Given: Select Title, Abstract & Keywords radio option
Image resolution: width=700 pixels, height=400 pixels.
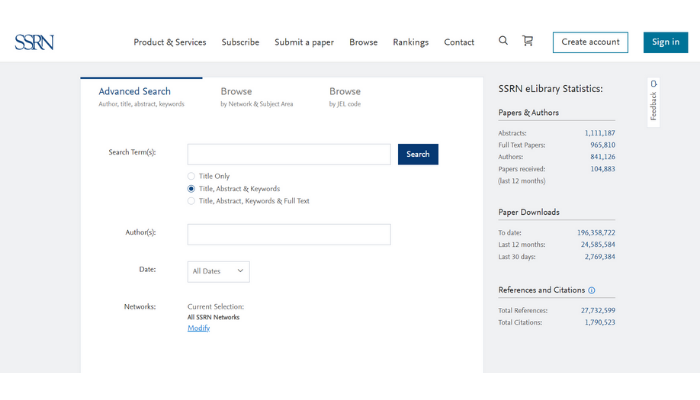Looking at the screenshot, I should pyautogui.click(x=191, y=188).
